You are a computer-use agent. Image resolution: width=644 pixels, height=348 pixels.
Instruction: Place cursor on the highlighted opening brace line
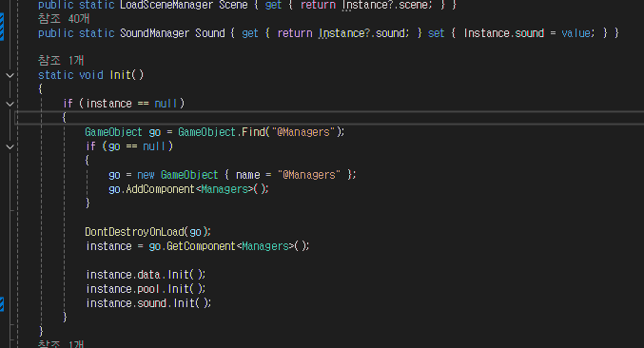pos(328,118)
